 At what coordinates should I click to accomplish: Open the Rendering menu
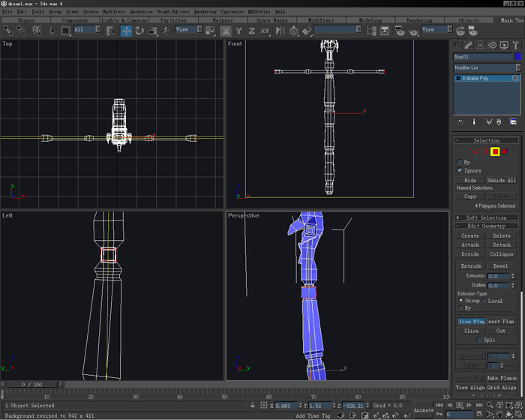(205, 11)
